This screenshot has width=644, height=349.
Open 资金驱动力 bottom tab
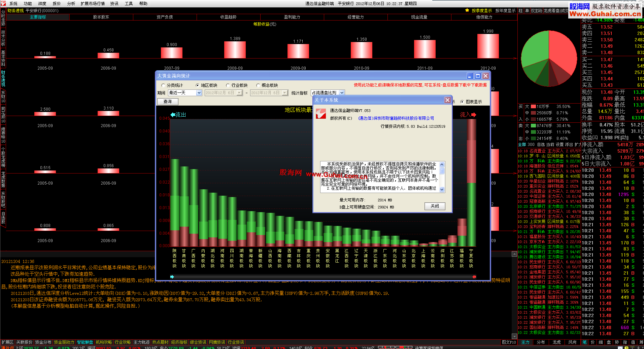tap(64, 342)
